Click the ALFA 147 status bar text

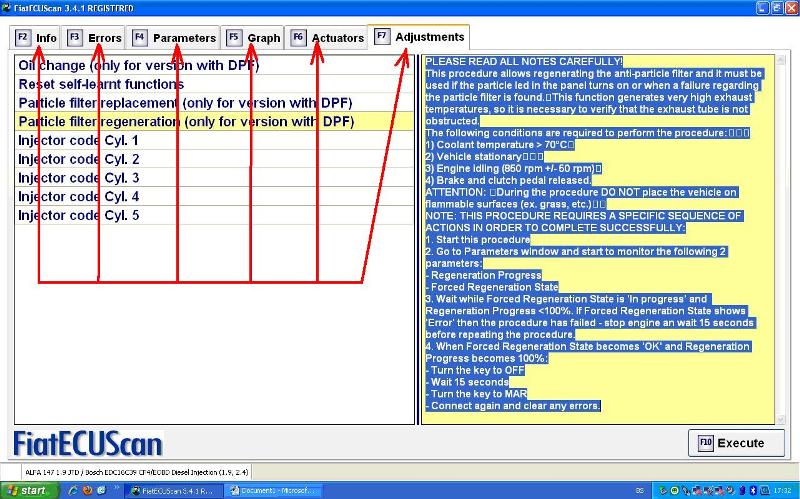[137, 472]
